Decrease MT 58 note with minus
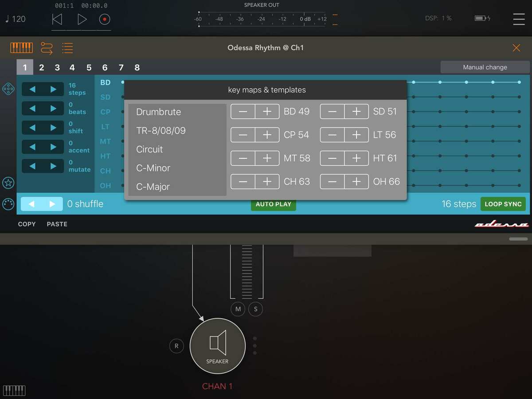The height and width of the screenshot is (399, 532). 243,158
